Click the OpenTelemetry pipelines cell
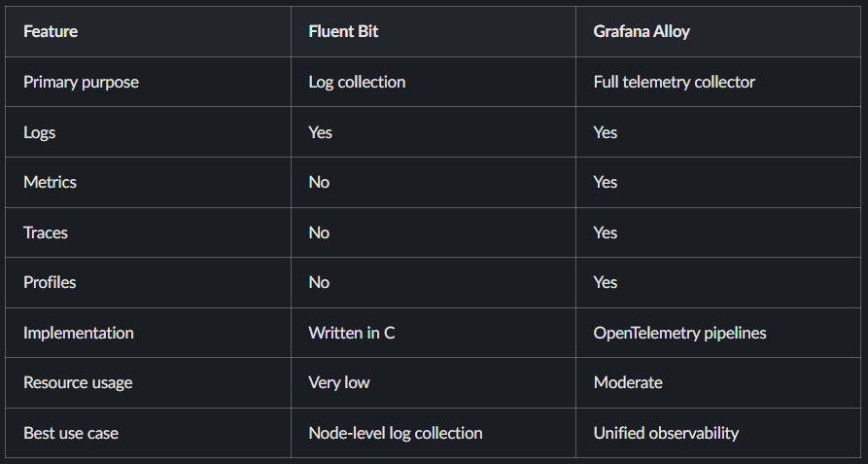868x464 pixels. 679,333
